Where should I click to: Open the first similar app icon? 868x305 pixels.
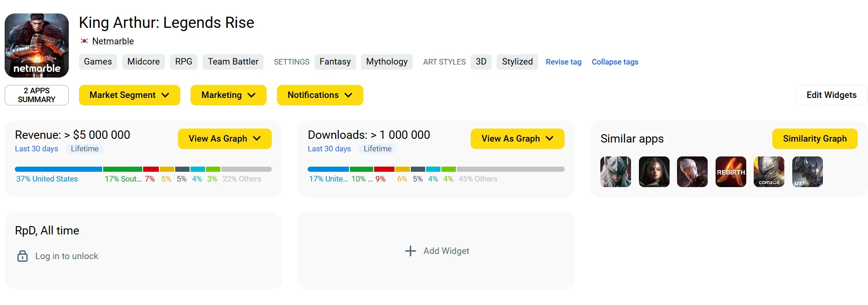615,172
